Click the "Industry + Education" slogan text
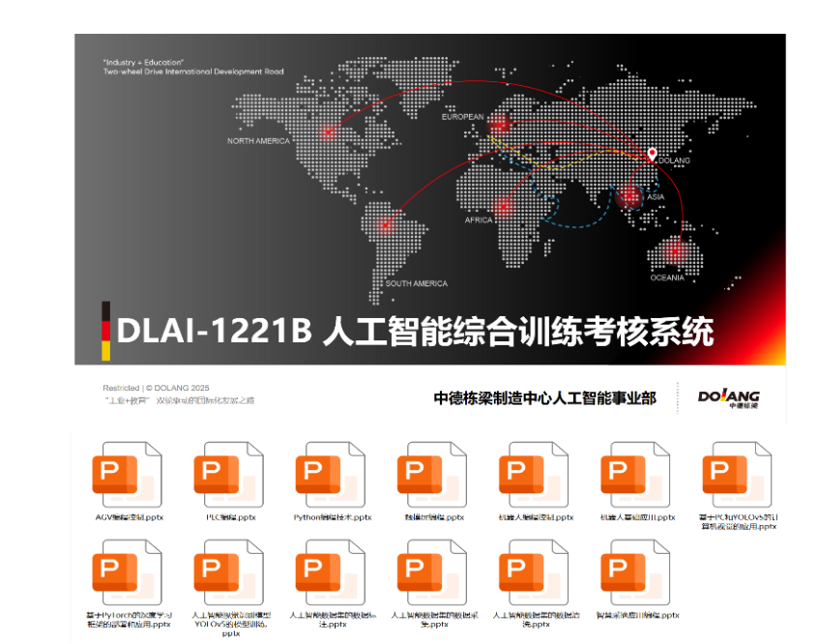Viewport: 818px width, 644px height. (x=143, y=62)
